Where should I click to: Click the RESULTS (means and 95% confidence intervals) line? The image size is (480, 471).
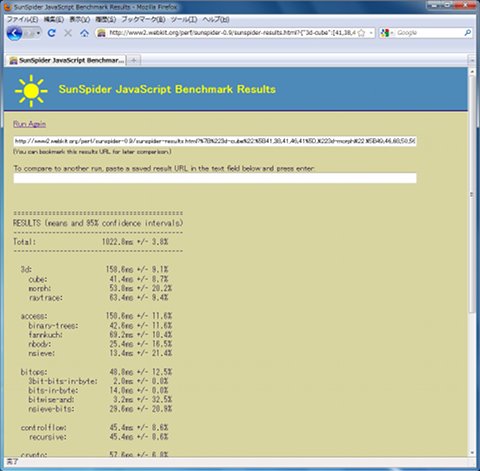(x=98, y=223)
